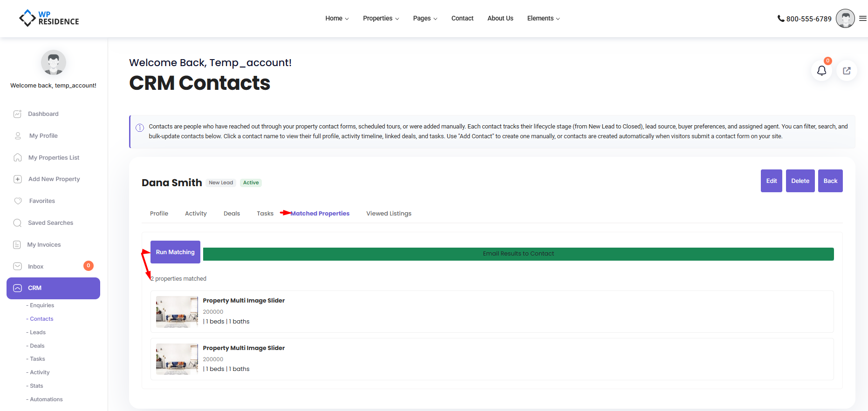Open the hamburger menu in header
This screenshot has width=868, height=411.
(863, 19)
